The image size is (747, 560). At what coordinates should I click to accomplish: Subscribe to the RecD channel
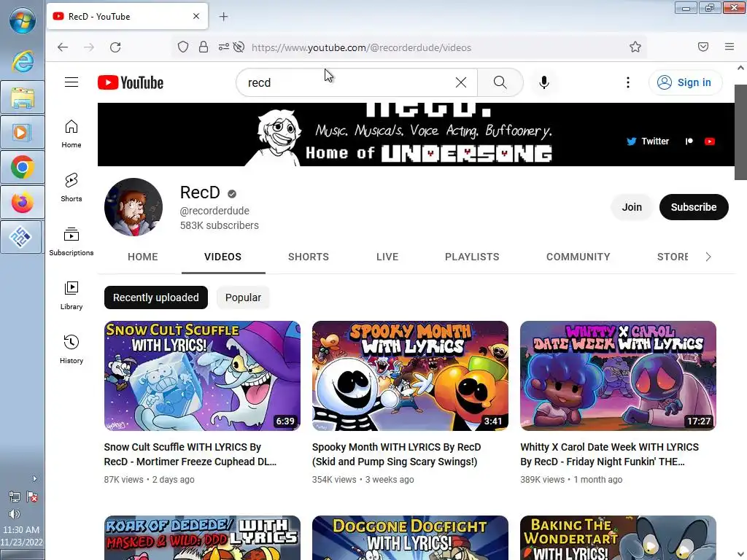coord(694,207)
